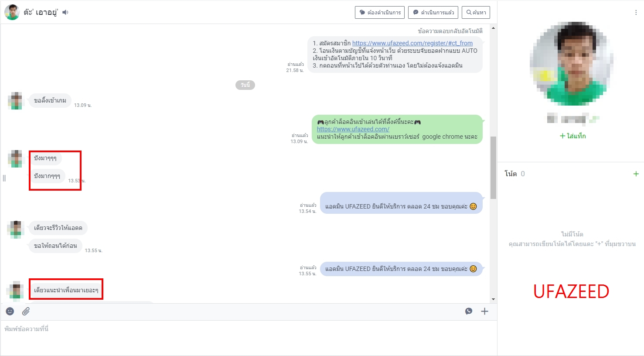
Task: Click the speaker mute icon beside chat name
Action: pos(65,12)
